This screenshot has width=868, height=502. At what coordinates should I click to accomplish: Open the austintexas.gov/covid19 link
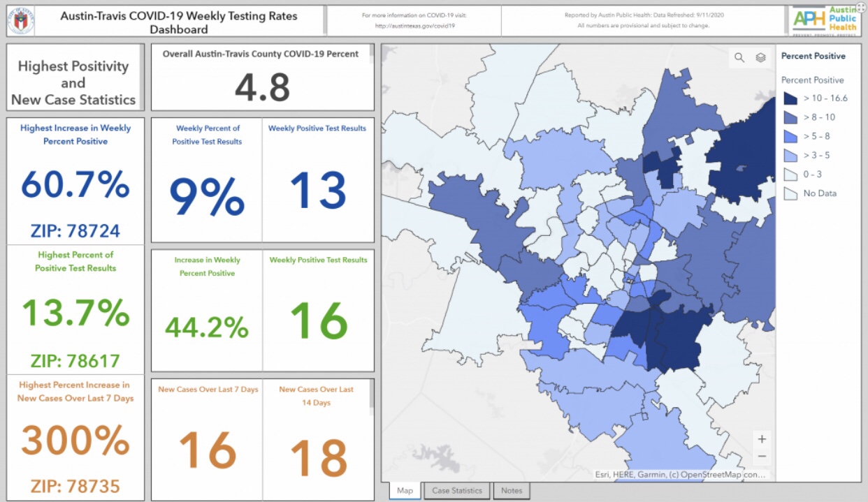tap(414, 26)
